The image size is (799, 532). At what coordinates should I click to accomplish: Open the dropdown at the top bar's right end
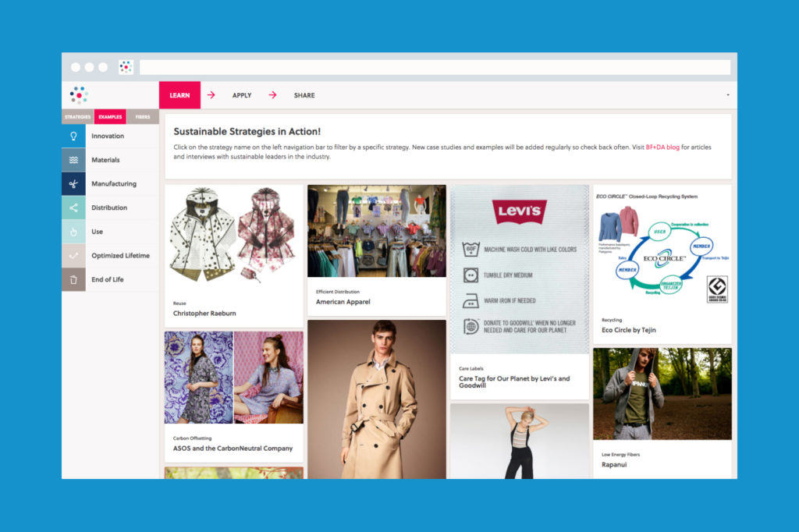(728, 95)
